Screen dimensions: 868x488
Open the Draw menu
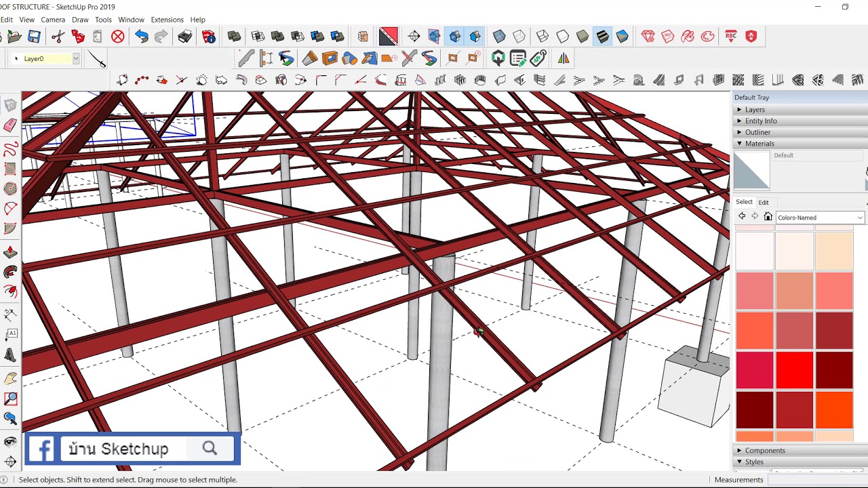[x=80, y=20]
